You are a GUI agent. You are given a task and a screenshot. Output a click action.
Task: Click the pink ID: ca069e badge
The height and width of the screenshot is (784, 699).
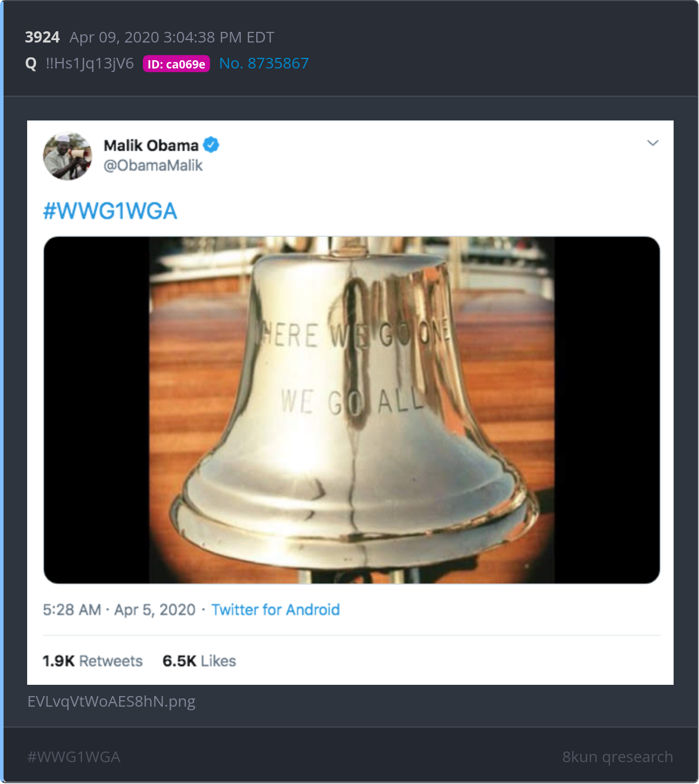click(176, 64)
